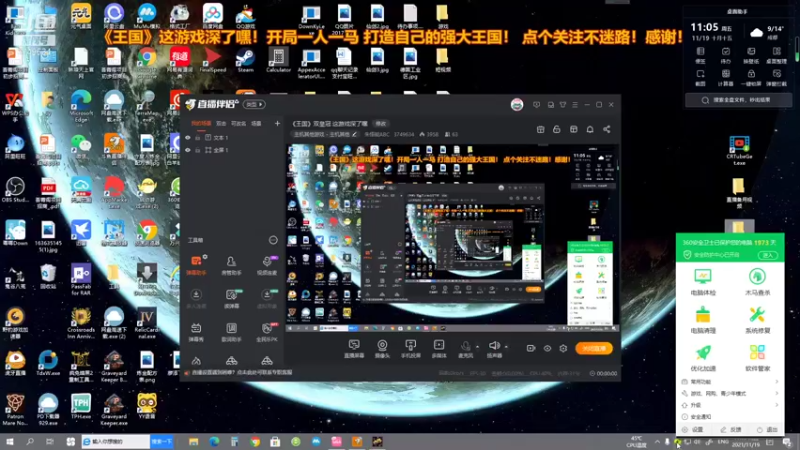Toggle the lock on 全屏 1 source
This screenshot has width=800, height=450.
(197, 150)
